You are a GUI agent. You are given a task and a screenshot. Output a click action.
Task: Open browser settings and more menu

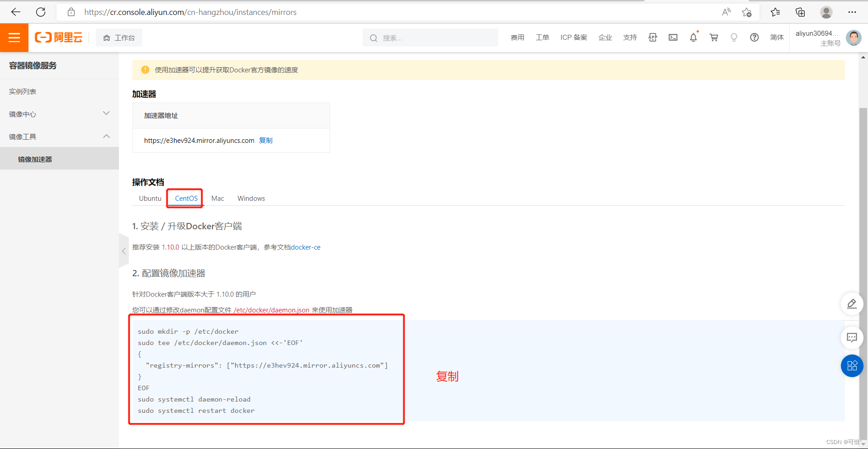[852, 12]
